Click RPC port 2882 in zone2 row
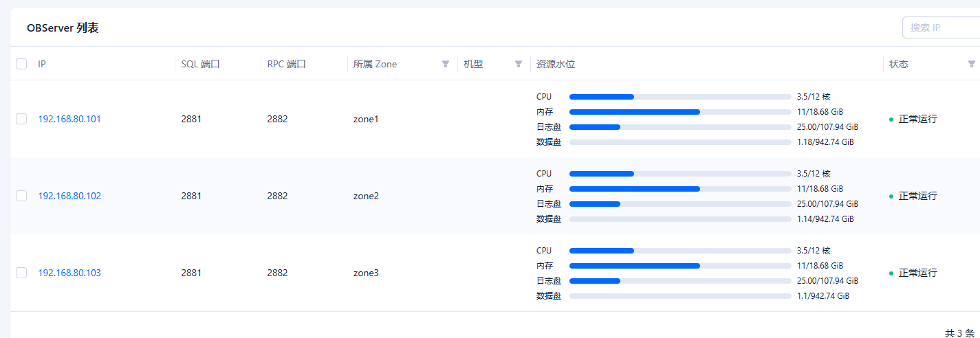 click(278, 196)
